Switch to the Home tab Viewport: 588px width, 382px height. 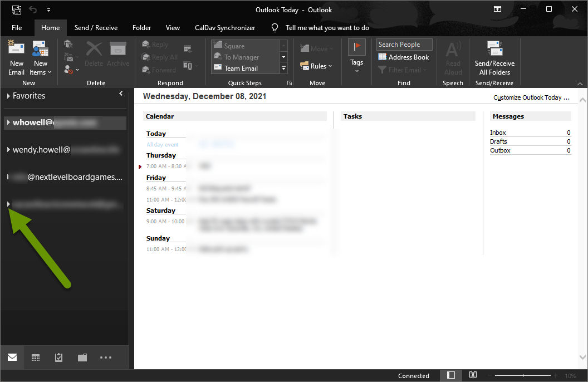(50, 28)
